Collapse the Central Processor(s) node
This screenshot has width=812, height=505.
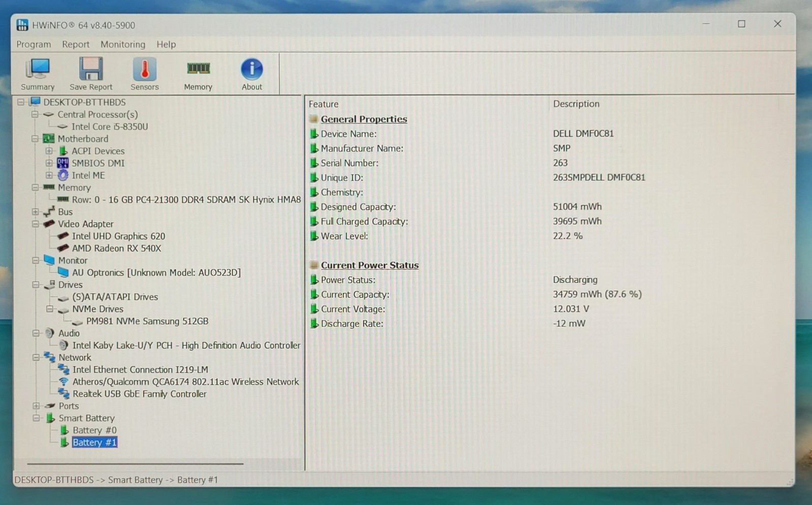pyautogui.click(x=35, y=114)
